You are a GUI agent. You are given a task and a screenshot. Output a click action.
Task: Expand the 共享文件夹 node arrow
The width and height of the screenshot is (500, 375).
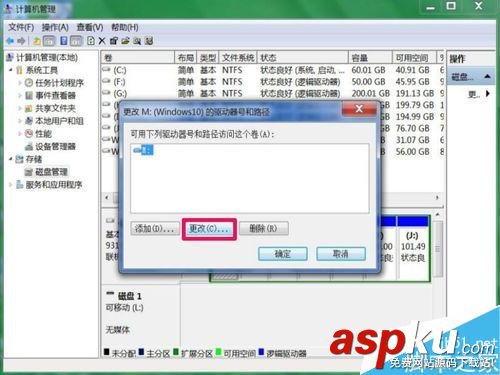coord(20,108)
